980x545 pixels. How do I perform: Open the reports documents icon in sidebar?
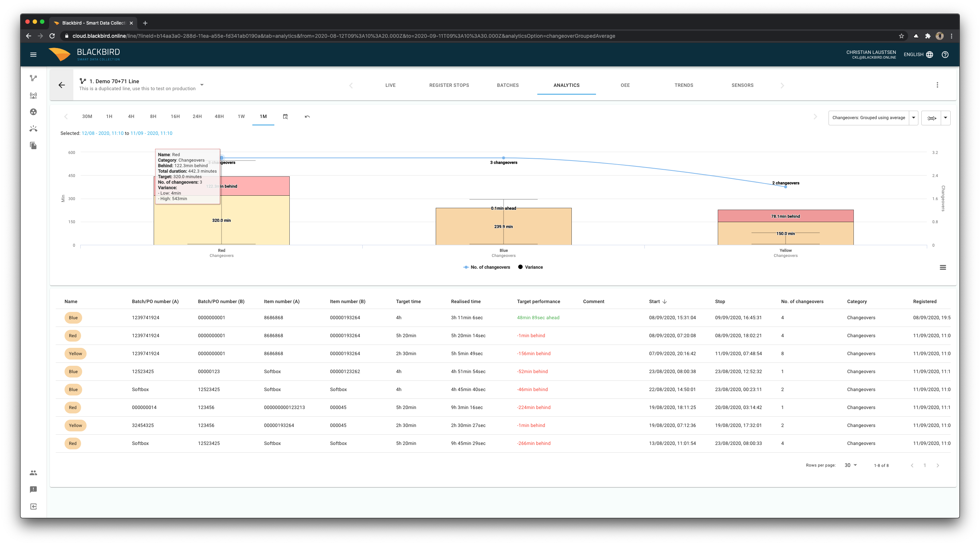coord(33,146)
